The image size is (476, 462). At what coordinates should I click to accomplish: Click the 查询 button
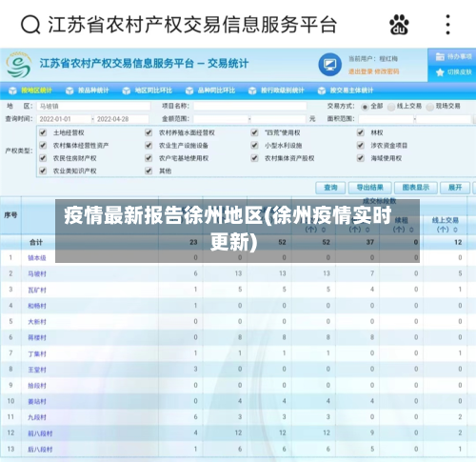tap(330, 188)
